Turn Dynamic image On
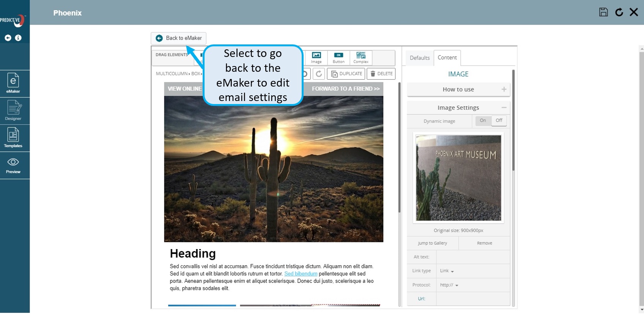The width and height of the screenshot is (644, 314). click(483, 121)
